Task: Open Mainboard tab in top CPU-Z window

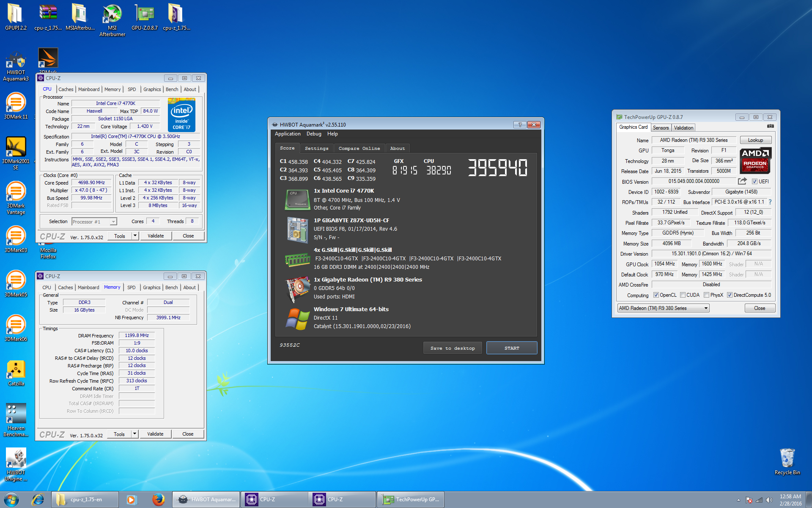Action: point(89,89)
